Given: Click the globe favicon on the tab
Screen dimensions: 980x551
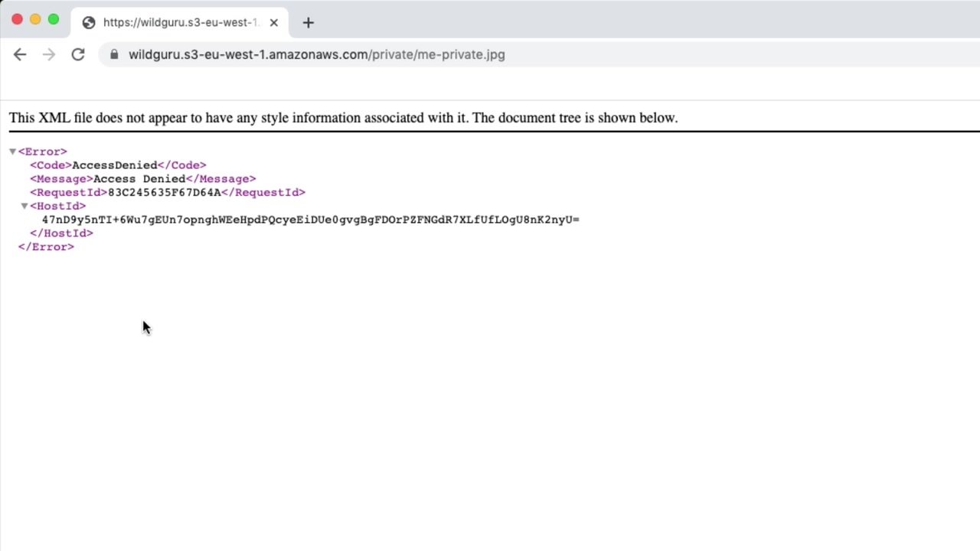Looking at the screenshot, I should click(x=89, y=22).
